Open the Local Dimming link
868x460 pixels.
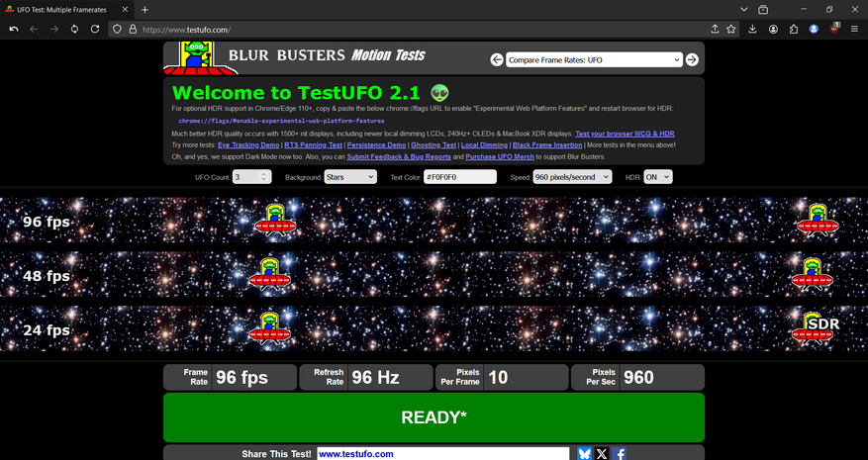(x=484, y=145)
